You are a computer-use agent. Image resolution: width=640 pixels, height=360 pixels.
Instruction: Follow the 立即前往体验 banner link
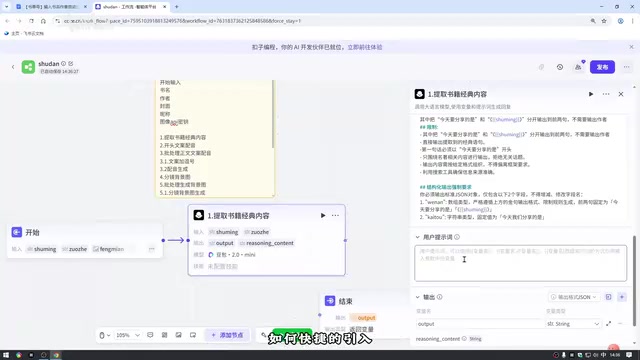pyautogui.click(x=365, y=47)
